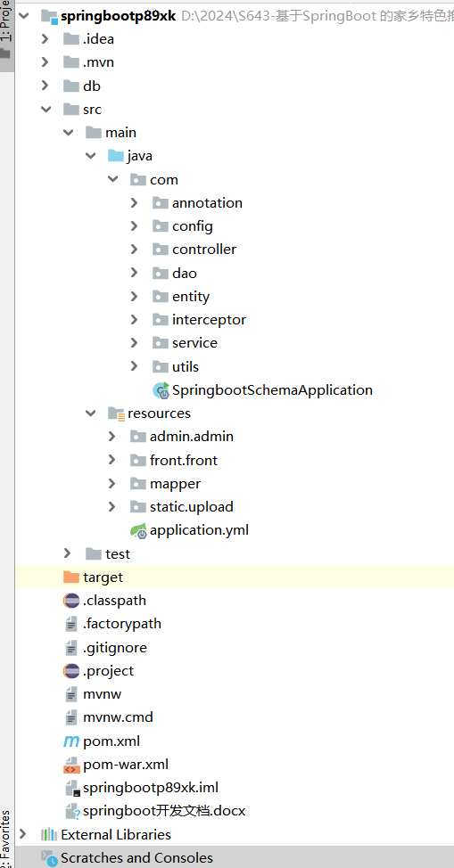
Task: Select the pom.xml file name
Action: [x=111, y=741]
